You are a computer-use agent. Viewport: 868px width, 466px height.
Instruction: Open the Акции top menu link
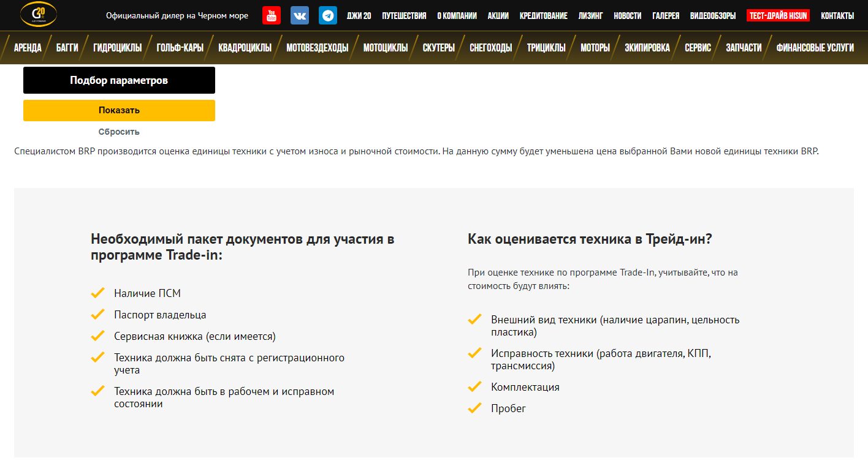click(498, 16)
